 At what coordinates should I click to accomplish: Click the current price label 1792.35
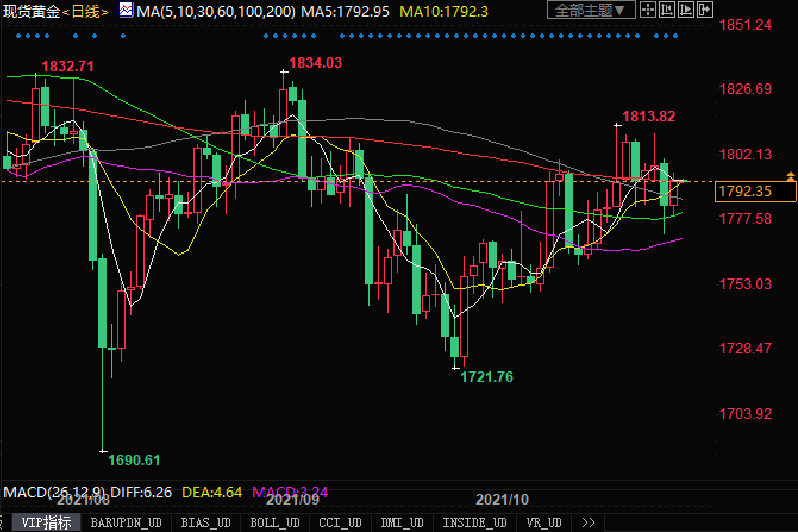753,191
